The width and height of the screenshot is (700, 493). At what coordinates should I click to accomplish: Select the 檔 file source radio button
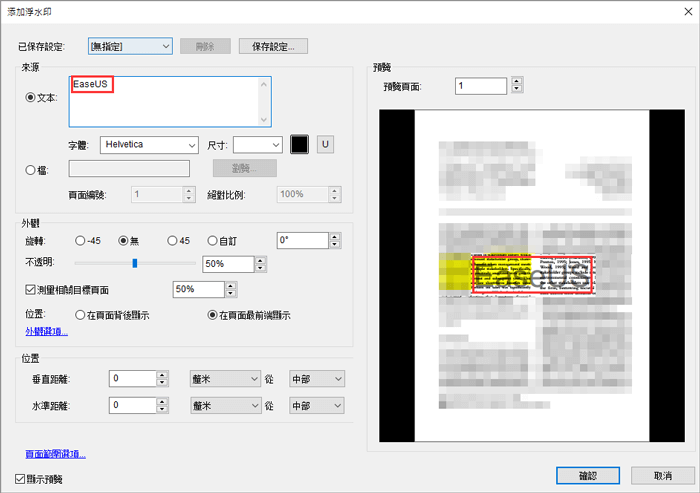[30, 170]
